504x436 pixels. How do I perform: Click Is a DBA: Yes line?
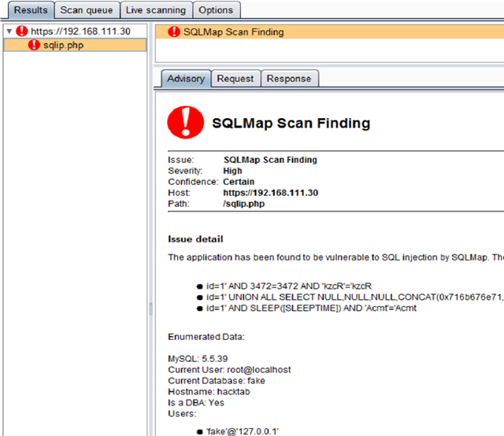[x=196, y=403]
